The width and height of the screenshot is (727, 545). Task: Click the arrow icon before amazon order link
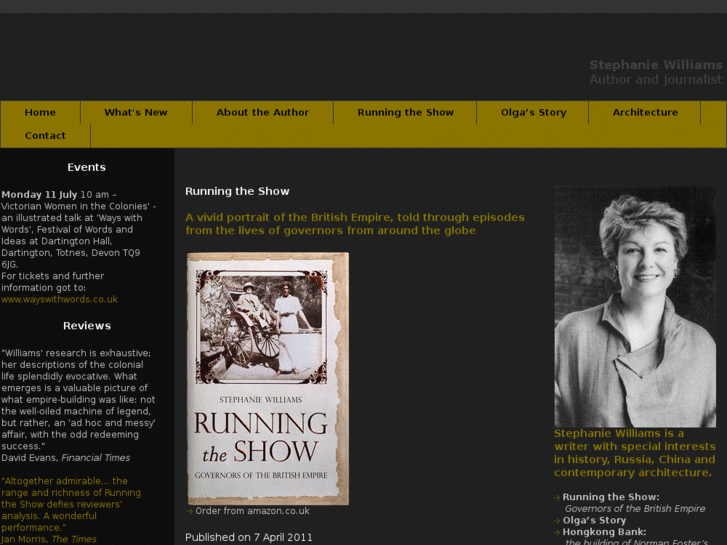click(190, 511)
